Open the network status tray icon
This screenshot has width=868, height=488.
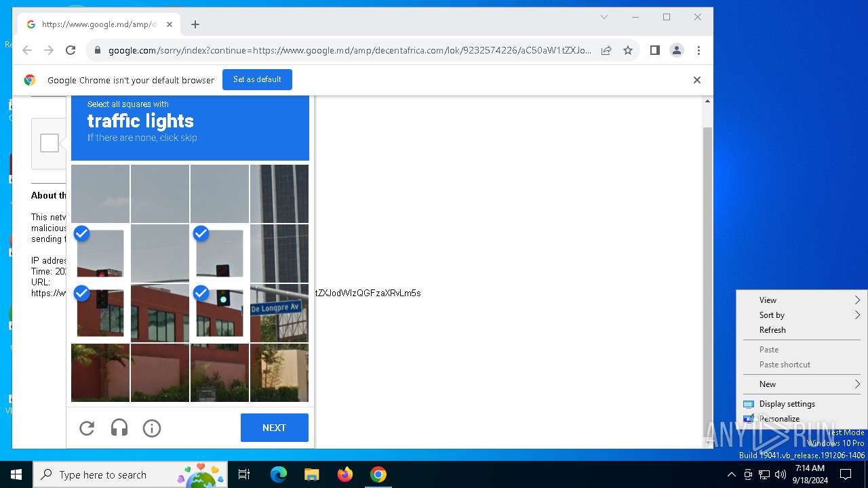pyautogui.click(x=764, y=474)
